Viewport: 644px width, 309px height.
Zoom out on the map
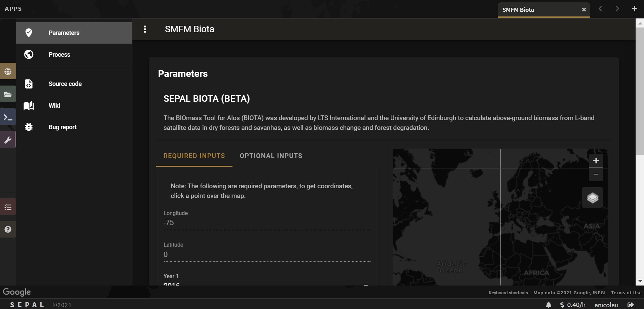click(596, 174)
